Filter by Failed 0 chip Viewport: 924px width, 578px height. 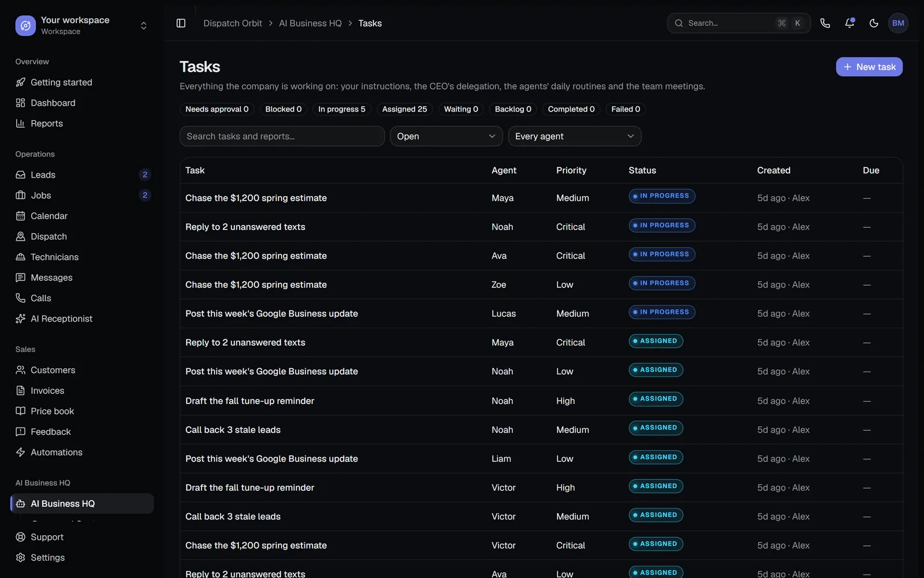(x=625, y=109)
